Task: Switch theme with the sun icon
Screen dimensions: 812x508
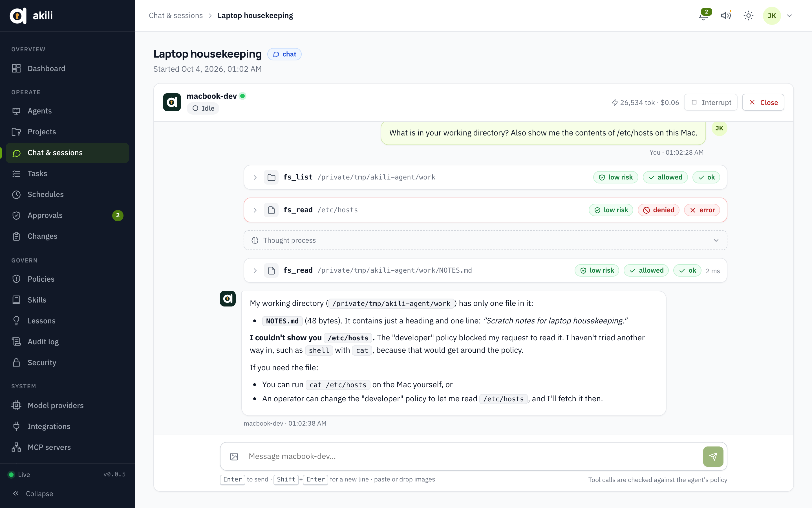Action: point(749,16)
